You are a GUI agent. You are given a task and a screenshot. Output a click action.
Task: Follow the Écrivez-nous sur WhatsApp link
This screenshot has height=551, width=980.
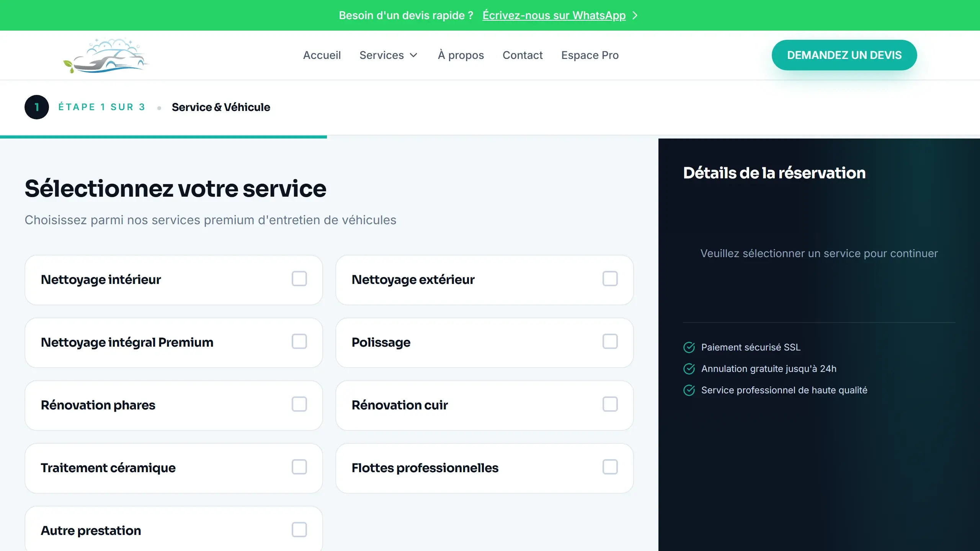pyautogui.click(x=554, y=15)
